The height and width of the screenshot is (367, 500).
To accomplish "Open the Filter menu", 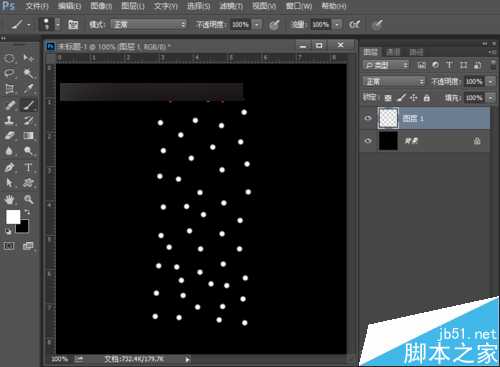I will [231, 6].
